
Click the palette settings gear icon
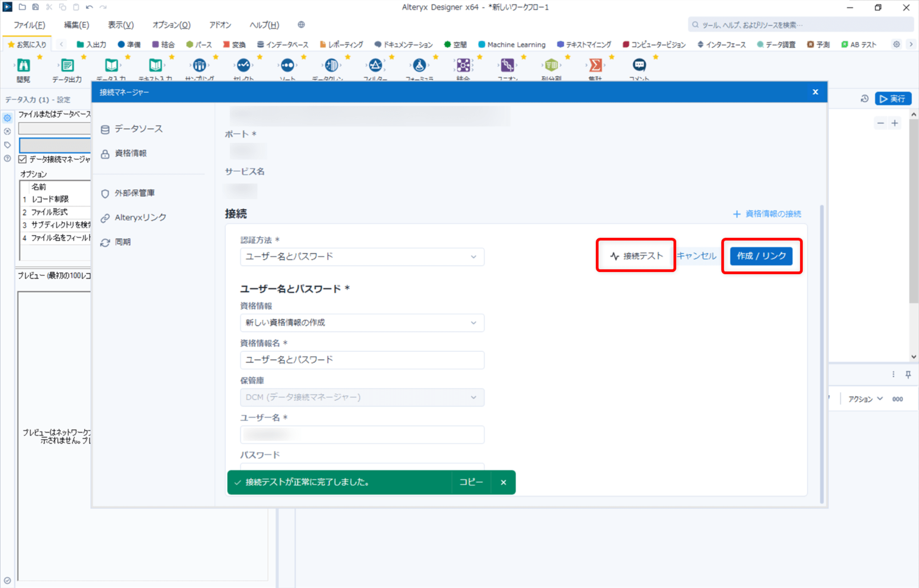tap(896, 44)
